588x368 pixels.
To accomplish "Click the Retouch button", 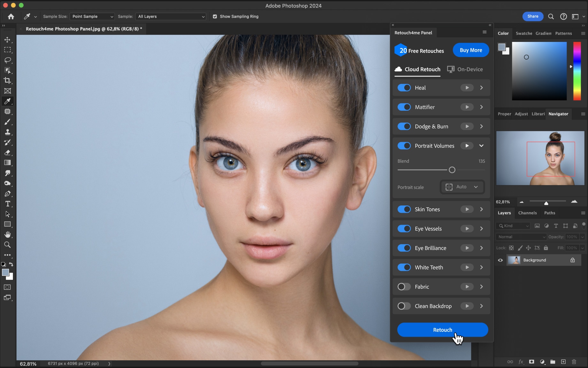I will pyautogui.click(x=443, y=330).
